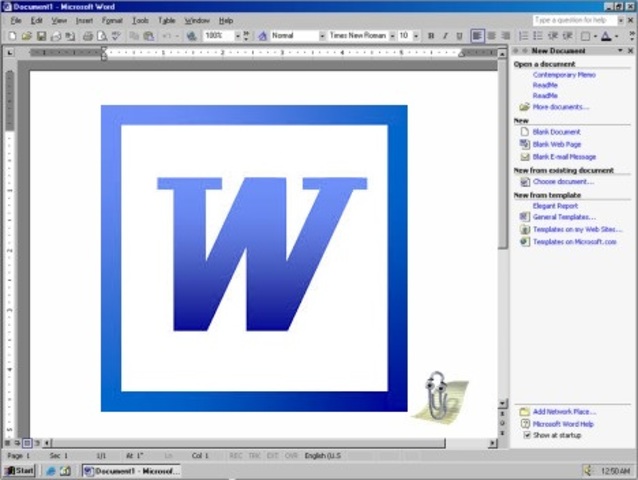Click the Paste clipboard icon

point(149,36)
